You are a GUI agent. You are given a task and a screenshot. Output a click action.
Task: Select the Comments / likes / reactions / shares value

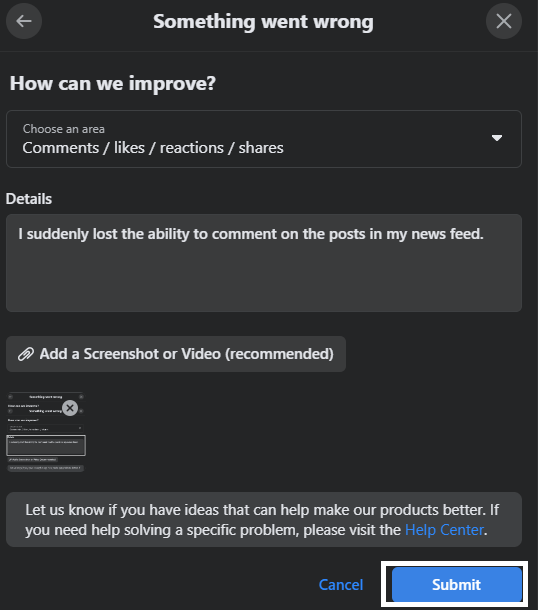click(153, 148)
